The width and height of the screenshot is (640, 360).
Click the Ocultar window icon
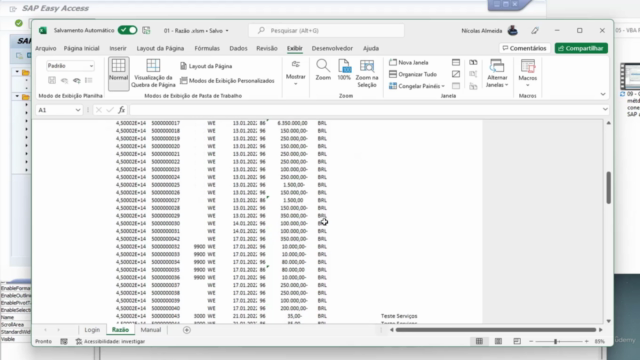pos(456,74)
